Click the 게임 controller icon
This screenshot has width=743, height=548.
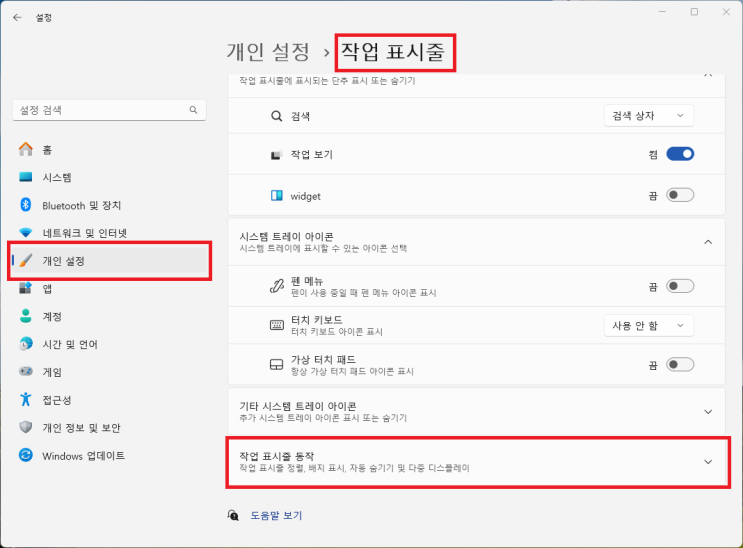click(26, 371)
